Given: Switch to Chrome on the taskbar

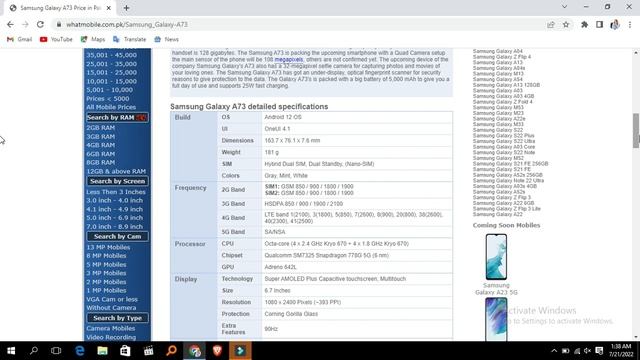Looking at the screenshot, I should pos(194,351).
